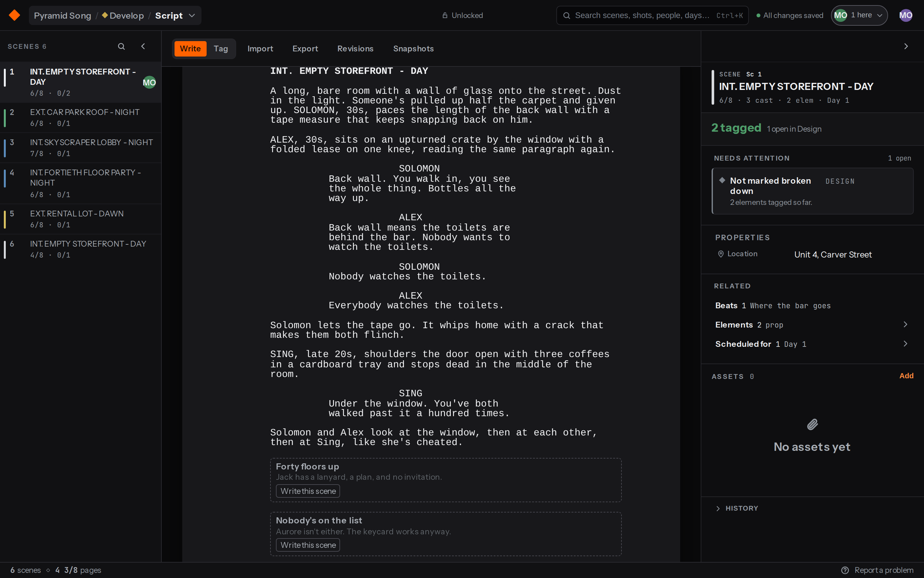
Task: Switch to Write mode
Action: (190, 48)
